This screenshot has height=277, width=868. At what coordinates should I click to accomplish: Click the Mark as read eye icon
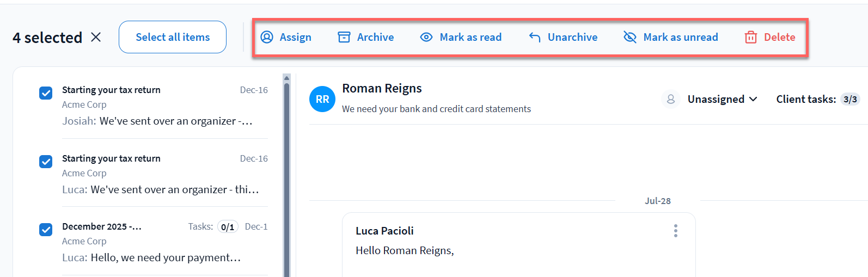tap(426, 37)
